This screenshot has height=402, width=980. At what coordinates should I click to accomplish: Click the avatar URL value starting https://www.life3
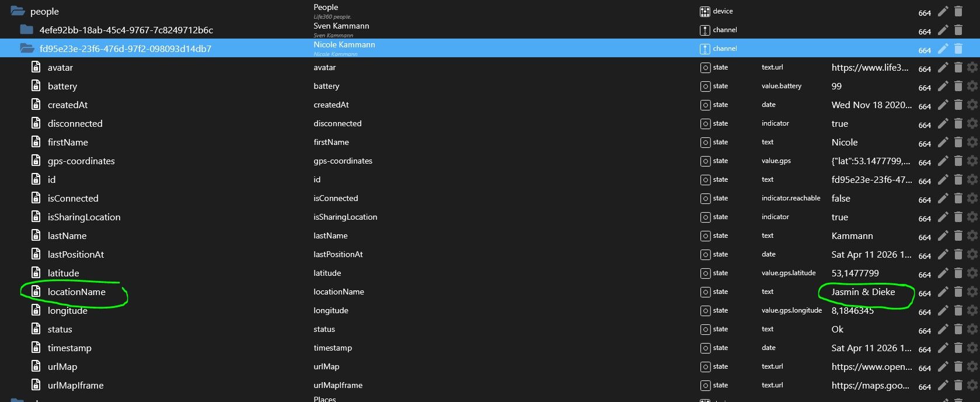870,68
